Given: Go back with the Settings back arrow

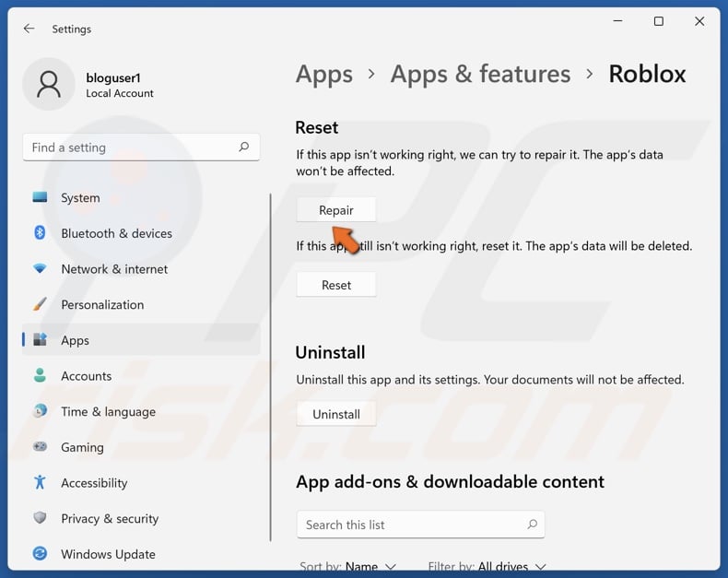Looking at the screenshot, I should point(29,29).
